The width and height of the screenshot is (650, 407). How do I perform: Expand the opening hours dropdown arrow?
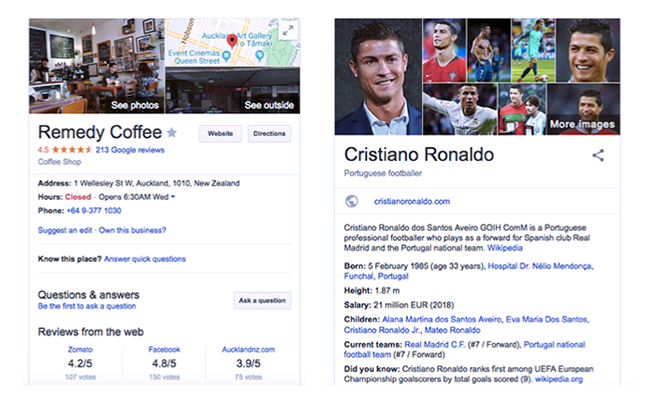coord(173,197)
